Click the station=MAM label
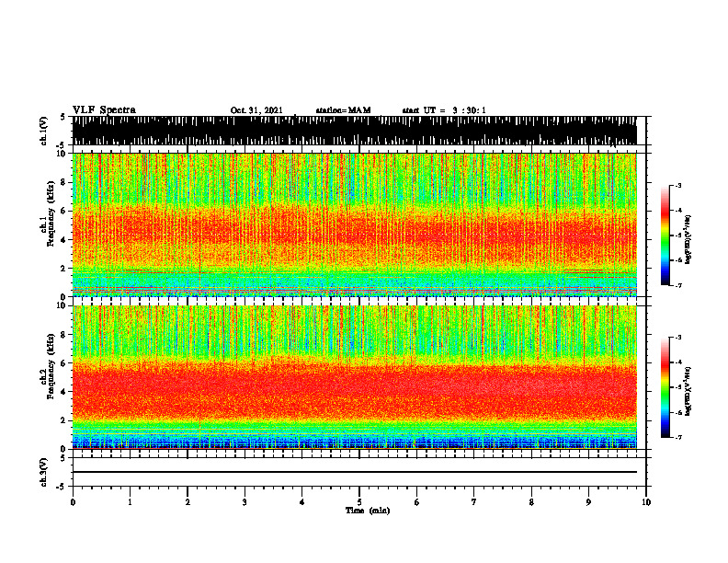 343,110
